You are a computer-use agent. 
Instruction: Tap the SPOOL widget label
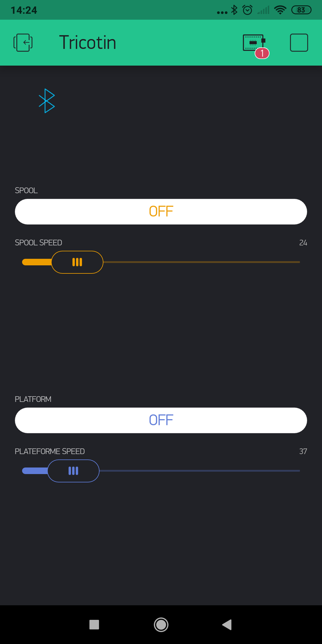click(x=26, y=191)
